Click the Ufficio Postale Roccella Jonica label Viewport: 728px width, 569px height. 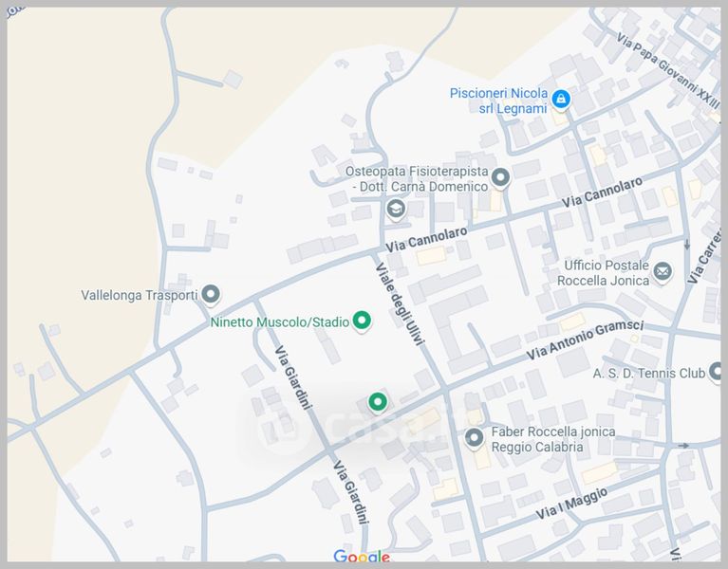(606, 273)
